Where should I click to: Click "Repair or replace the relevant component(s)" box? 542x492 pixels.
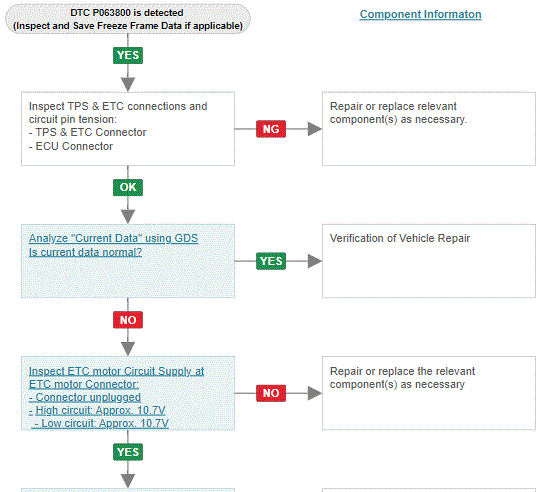[429, 393]
